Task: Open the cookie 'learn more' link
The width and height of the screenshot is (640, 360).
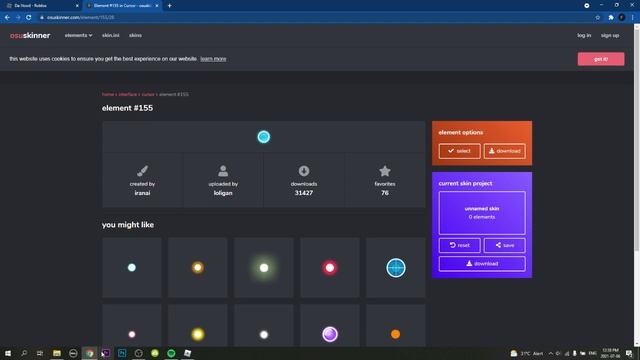Action: [213, 59]
